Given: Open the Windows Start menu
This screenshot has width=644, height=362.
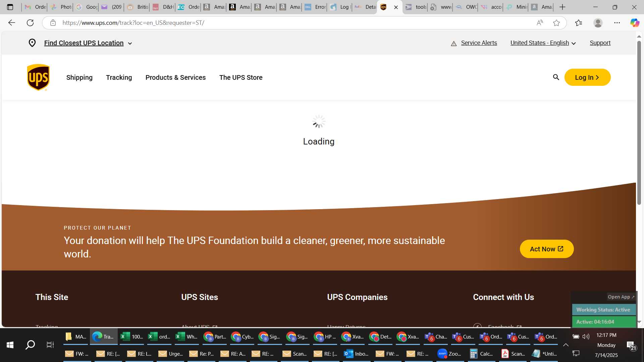Looking at the screenshot, I should coord(10,345).
